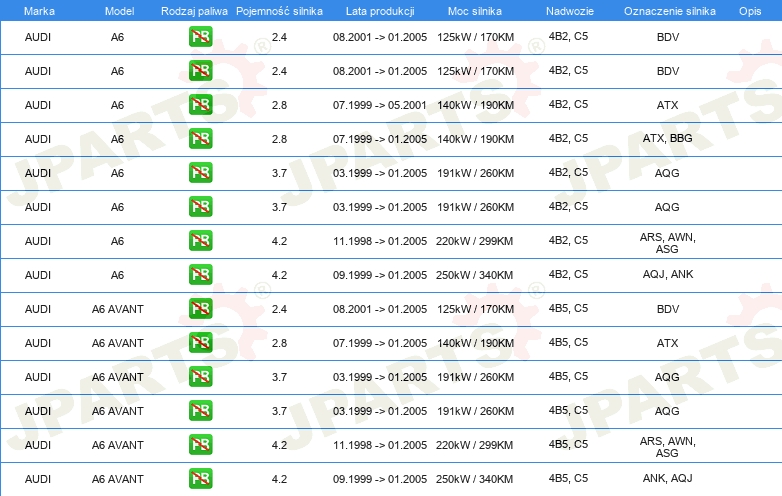This screenshot has height=496, width=782.
Task: Click the Marka column header
Action: 39,10
